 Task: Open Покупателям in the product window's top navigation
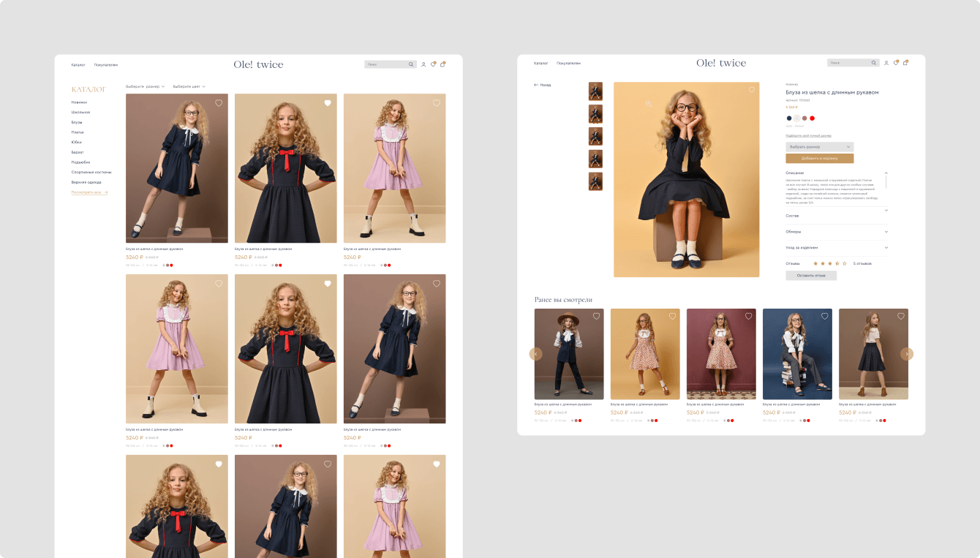point(568,63)
